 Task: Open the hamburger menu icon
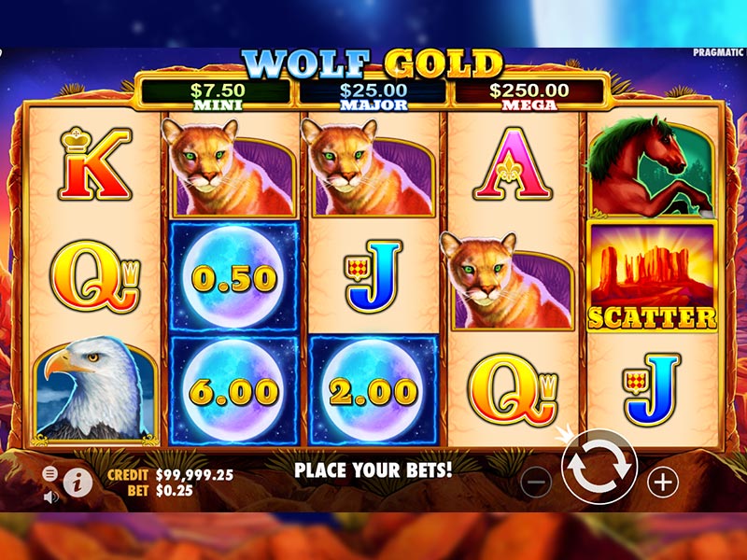click(x=50, y=473)
